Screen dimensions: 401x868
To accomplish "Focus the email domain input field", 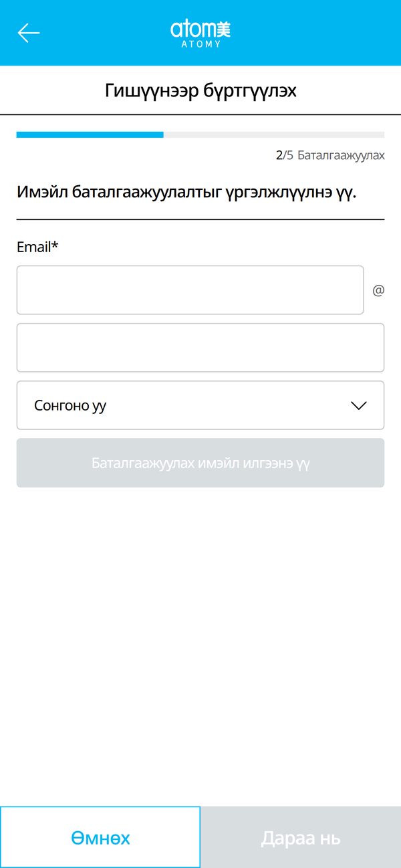I will [200, 348].
